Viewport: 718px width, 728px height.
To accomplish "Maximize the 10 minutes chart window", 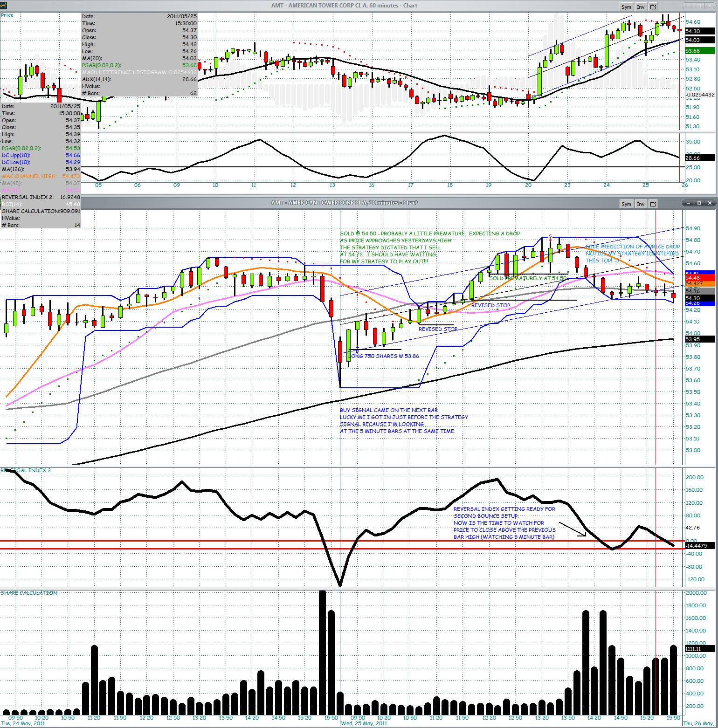I will [699, 203].
